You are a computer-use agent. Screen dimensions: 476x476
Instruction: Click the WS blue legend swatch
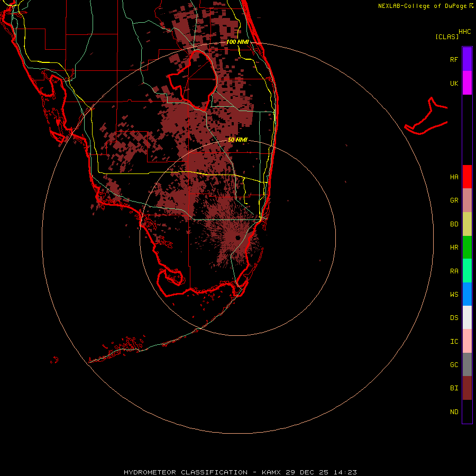(467, 294)
